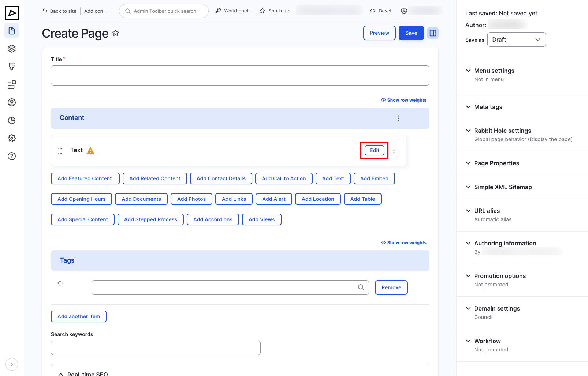Open the Content section three-dot menu
This screenshot has height=376, width=588.
398,118
